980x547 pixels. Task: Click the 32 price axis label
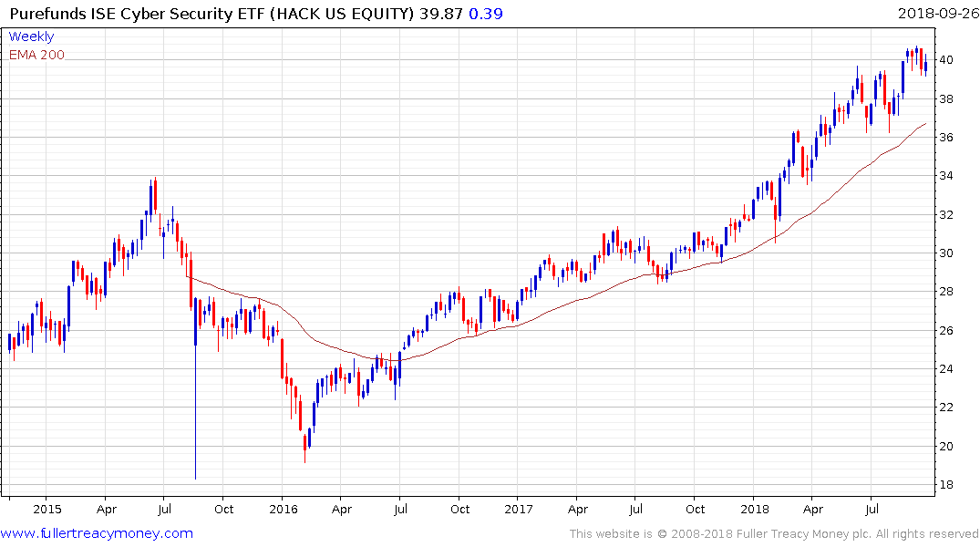pos(945,215)
